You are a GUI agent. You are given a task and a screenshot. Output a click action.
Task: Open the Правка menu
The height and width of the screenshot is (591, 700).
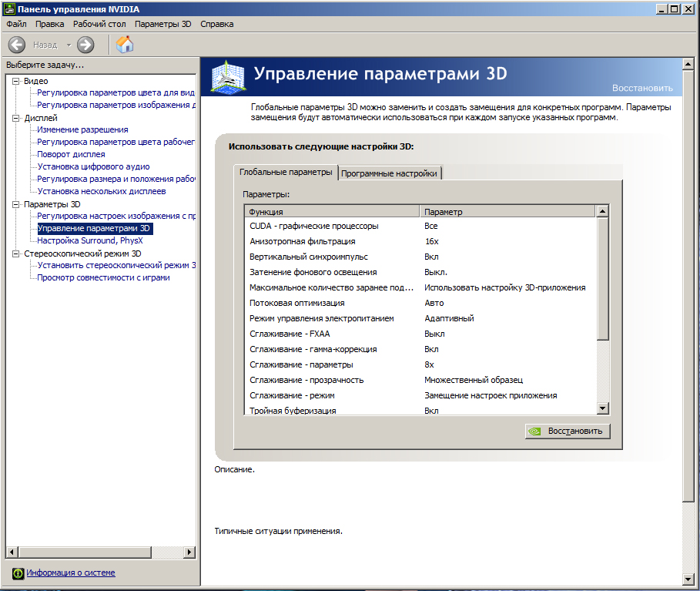tap(49, 24)
